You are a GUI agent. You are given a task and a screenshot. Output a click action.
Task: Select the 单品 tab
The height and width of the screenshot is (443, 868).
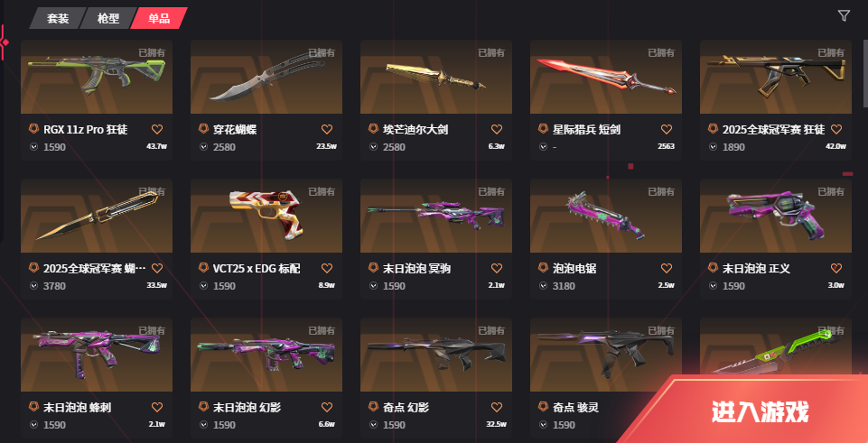click(159, 18)
